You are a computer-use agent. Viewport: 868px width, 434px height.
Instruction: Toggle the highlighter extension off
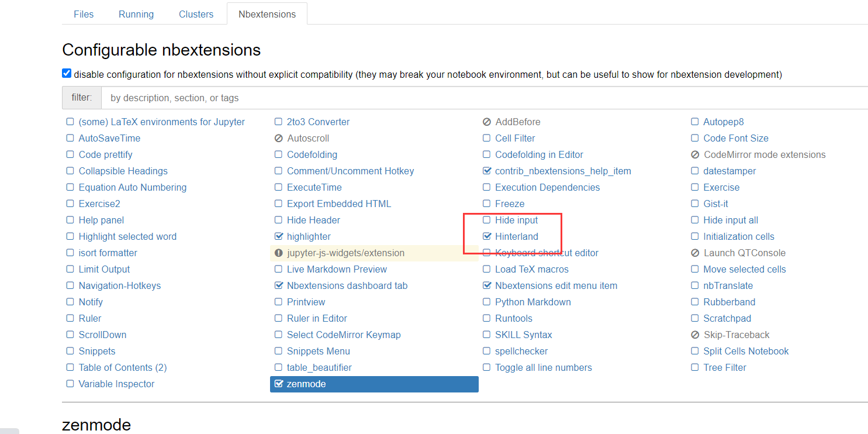(x=279, y=237)
